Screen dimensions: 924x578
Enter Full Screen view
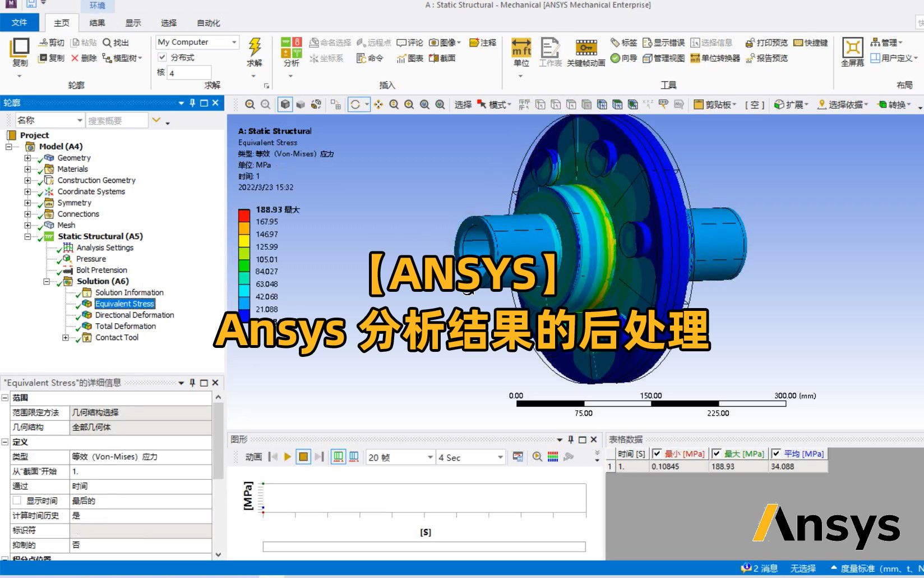[x=852, y=47]
